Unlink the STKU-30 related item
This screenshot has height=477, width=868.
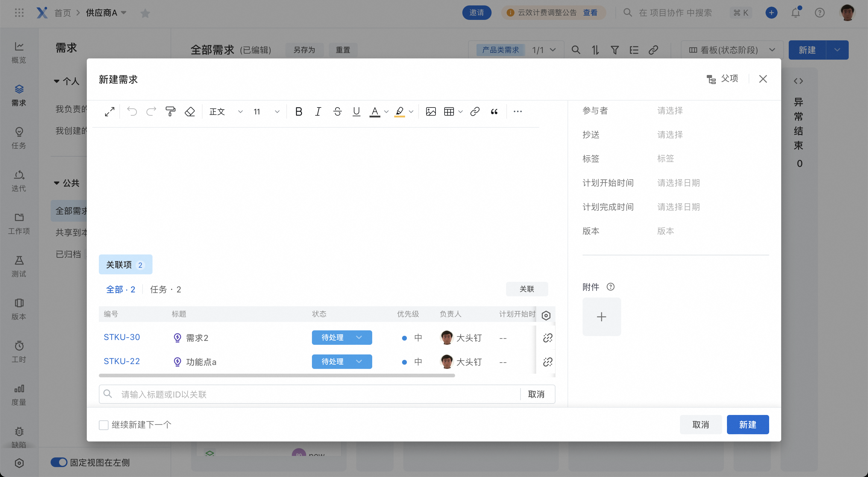(x=548, y=338)
